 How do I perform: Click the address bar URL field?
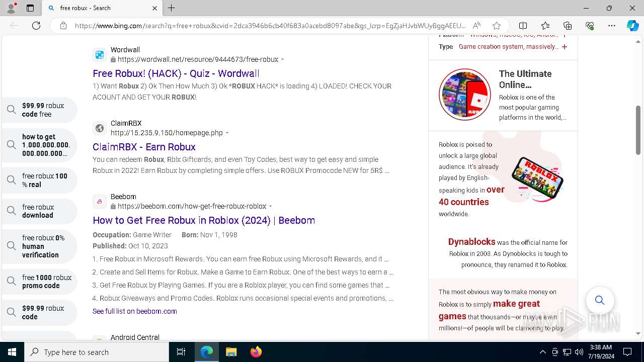[270, 26]
